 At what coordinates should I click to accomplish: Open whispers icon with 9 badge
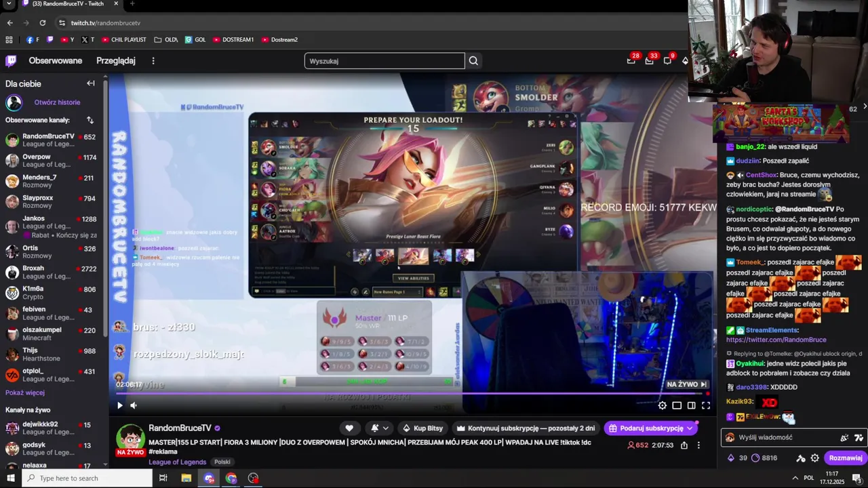click(668, 61)
